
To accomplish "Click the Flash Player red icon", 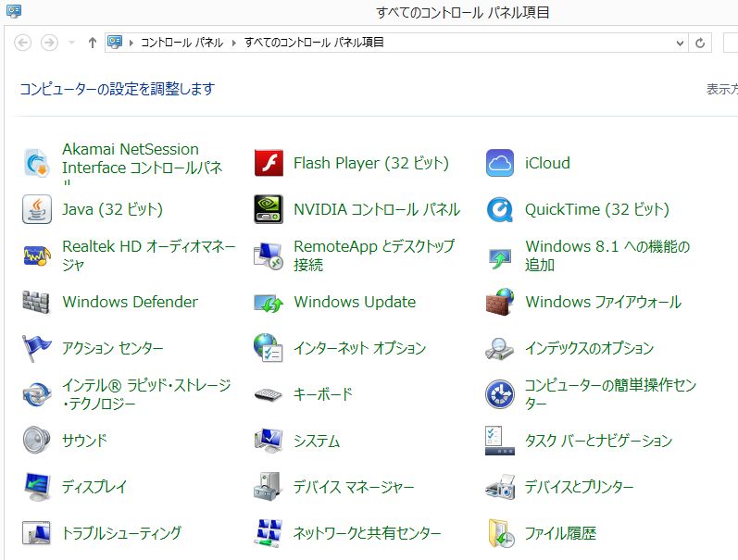I will (269, 163).
